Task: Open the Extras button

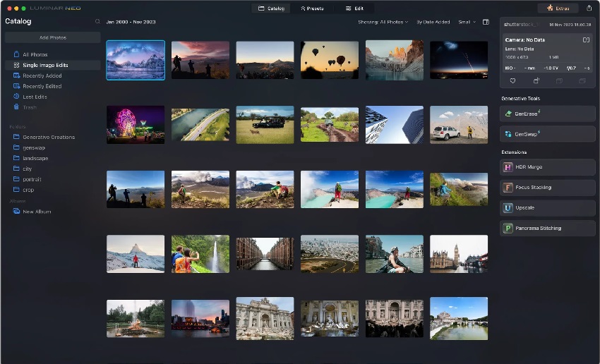Action: (x=558, y=8)
